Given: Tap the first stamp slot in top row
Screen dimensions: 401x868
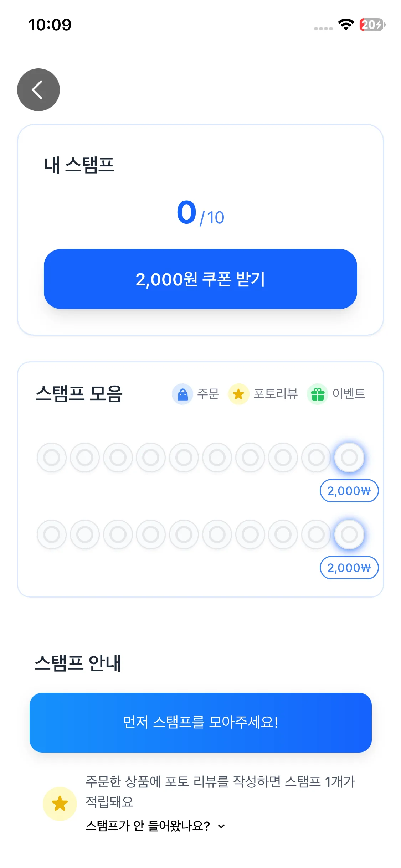Looking at the screenshot, I should click(x=52, y=458).
